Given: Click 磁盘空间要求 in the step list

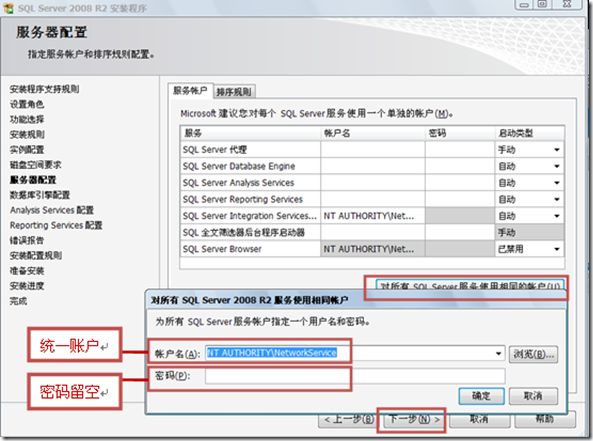Looking at the screenshot, I should coord(35,165).
